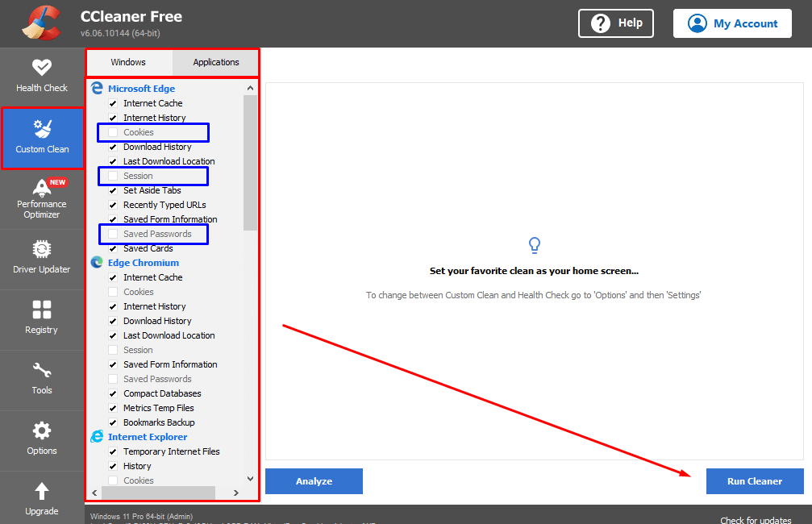
Task: Click the Upgrade arrow icon
Action: click(x=42, y=491)
